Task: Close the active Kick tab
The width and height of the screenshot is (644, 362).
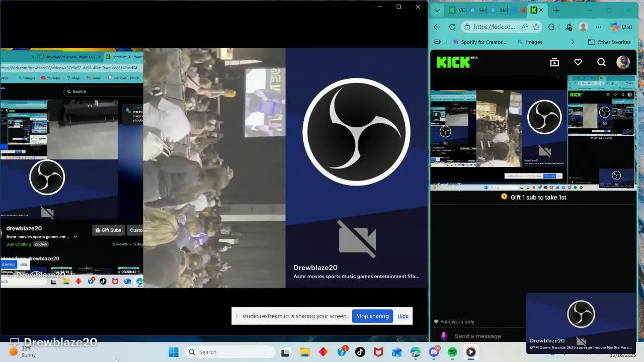Action: point(541,10)
